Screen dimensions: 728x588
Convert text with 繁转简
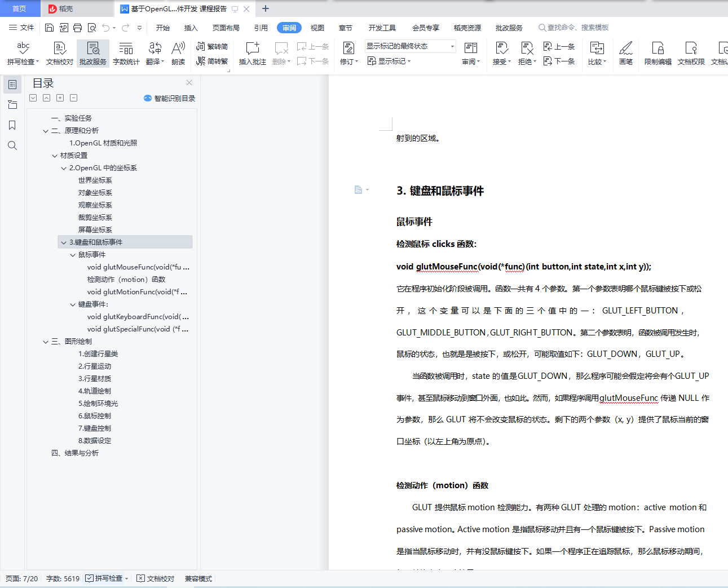(212, 46)
